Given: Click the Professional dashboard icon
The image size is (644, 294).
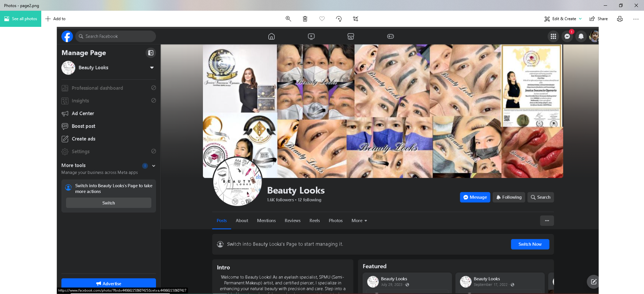Looking at the screenshot, I should (65, 88).
